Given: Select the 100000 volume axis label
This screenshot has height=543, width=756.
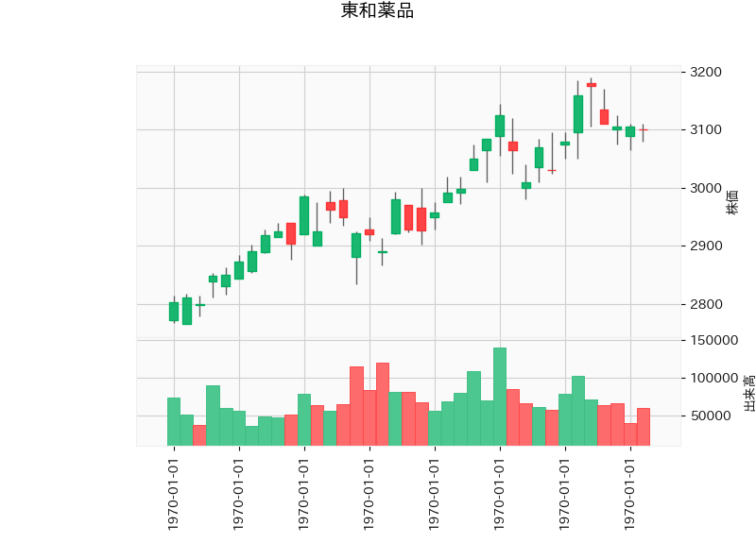Looking at the screenshot, I should point(714,379).
